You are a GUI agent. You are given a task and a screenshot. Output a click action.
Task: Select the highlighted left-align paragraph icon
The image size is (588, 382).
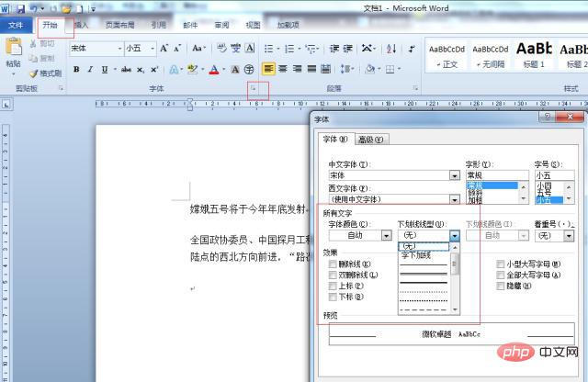(x=268, y=69)
